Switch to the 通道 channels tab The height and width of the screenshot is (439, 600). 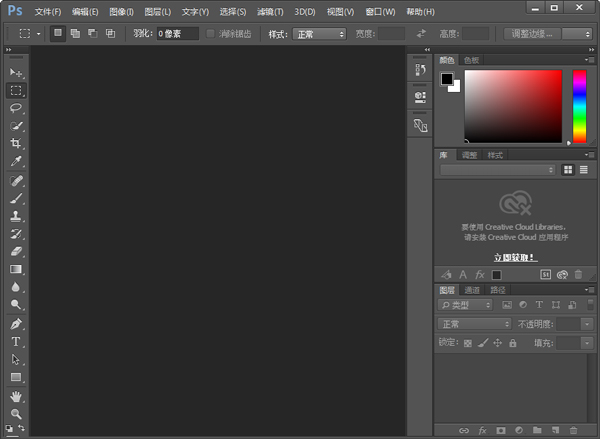pyautogui.click(x=473, y=290)
